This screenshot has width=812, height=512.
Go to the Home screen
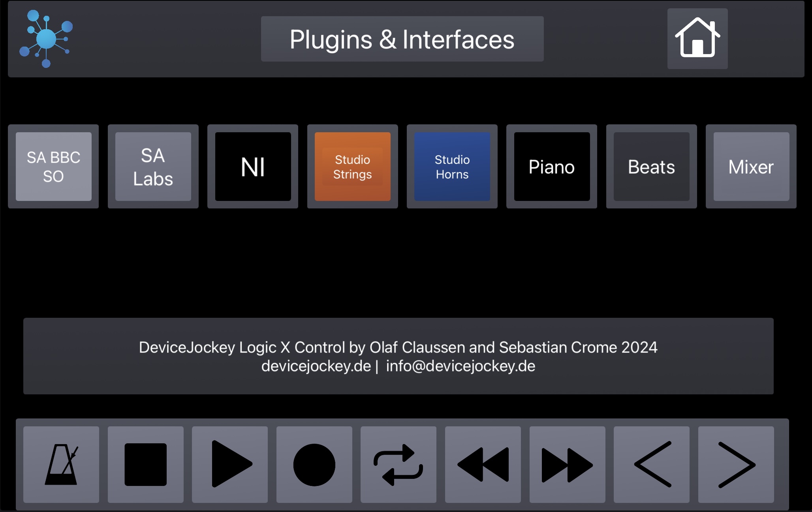(x=697, y=39)
